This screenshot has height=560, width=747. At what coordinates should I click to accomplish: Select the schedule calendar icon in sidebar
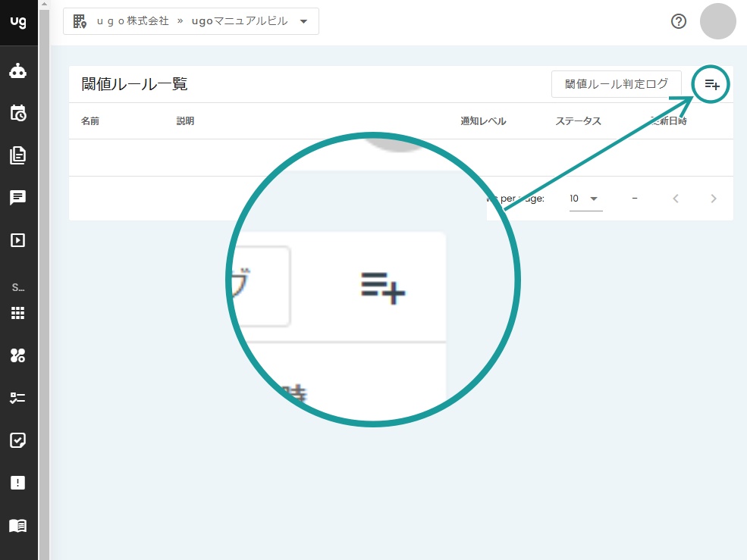pyautogui.click(x=18, y=113)
